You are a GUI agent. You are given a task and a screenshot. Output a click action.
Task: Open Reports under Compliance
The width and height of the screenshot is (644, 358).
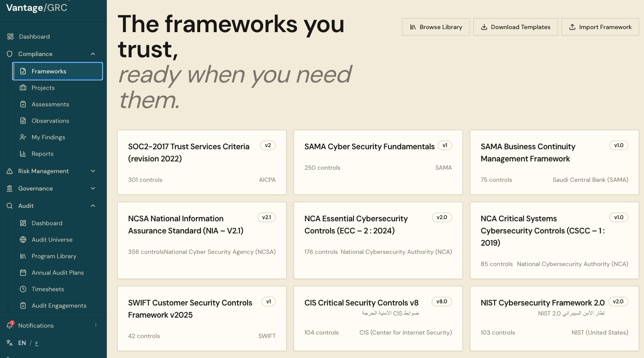click(x=58, y=154)
